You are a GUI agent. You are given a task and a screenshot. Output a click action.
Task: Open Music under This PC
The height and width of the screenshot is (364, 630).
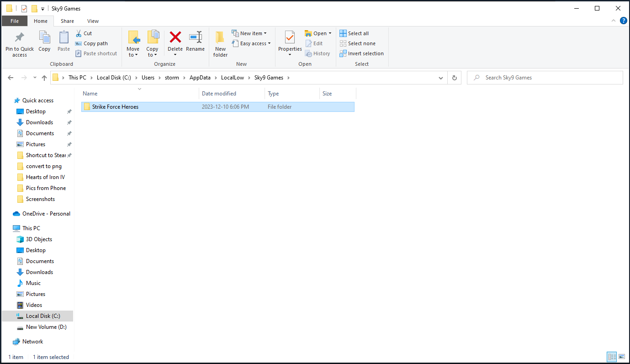point(33,283)
